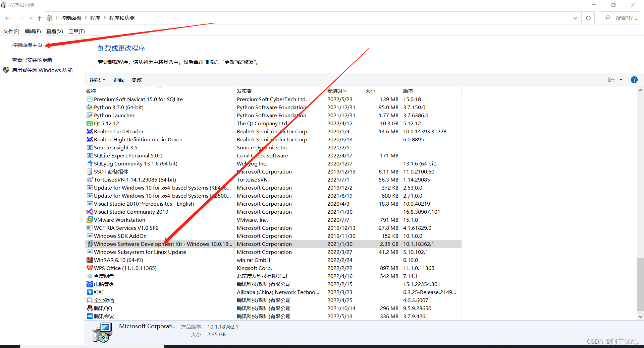The width and height of the screenshot is (644, 348).
Task: Open the 工具(T) menu
Action: point(76,31)
